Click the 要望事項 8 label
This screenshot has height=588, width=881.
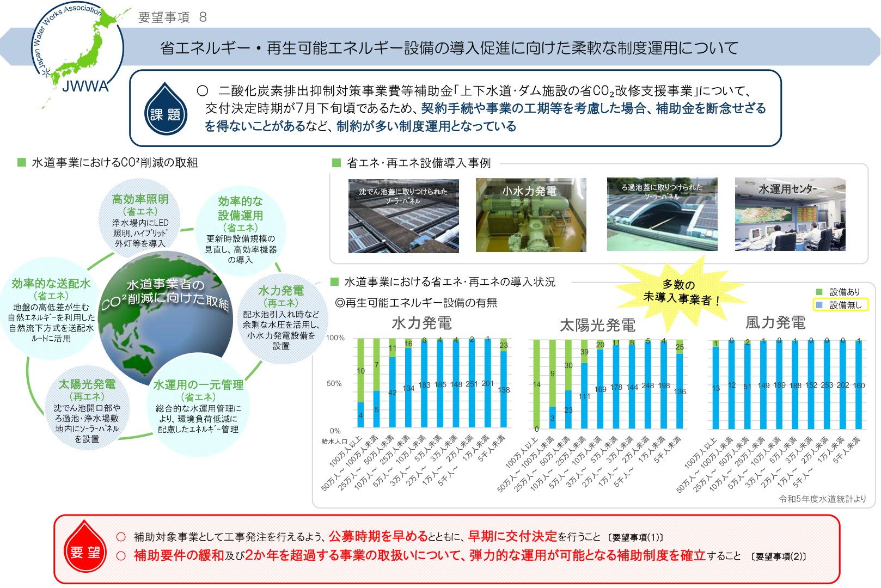[172, 17]
